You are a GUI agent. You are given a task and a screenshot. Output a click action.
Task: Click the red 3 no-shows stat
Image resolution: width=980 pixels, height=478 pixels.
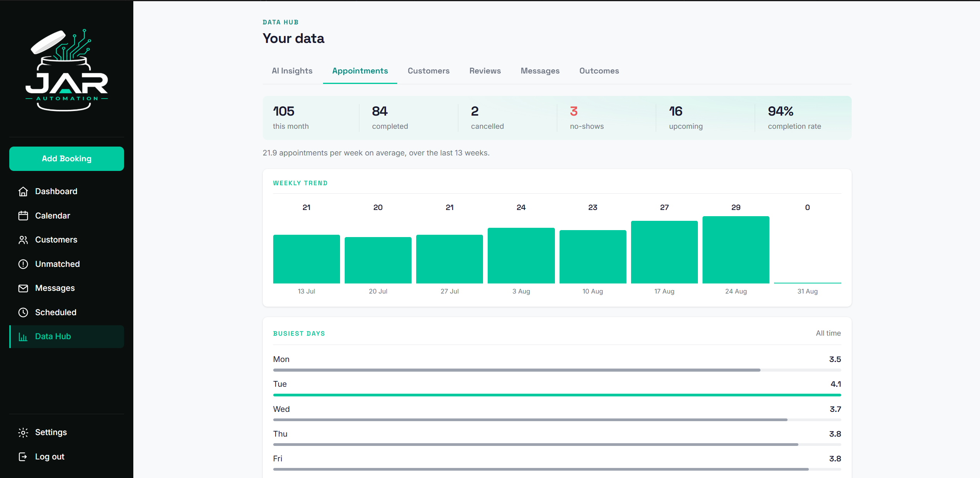[x=587, y=118]
